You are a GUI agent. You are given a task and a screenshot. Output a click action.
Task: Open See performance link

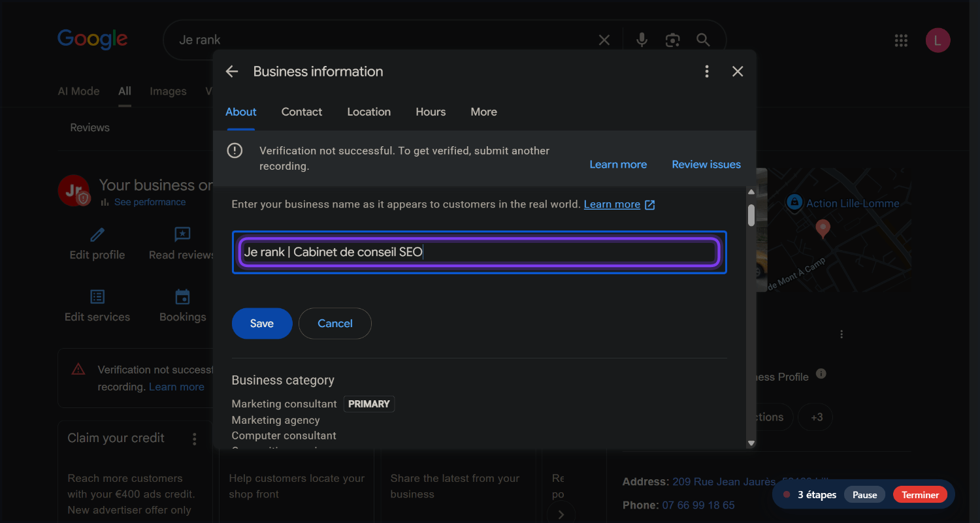(150, 202)
